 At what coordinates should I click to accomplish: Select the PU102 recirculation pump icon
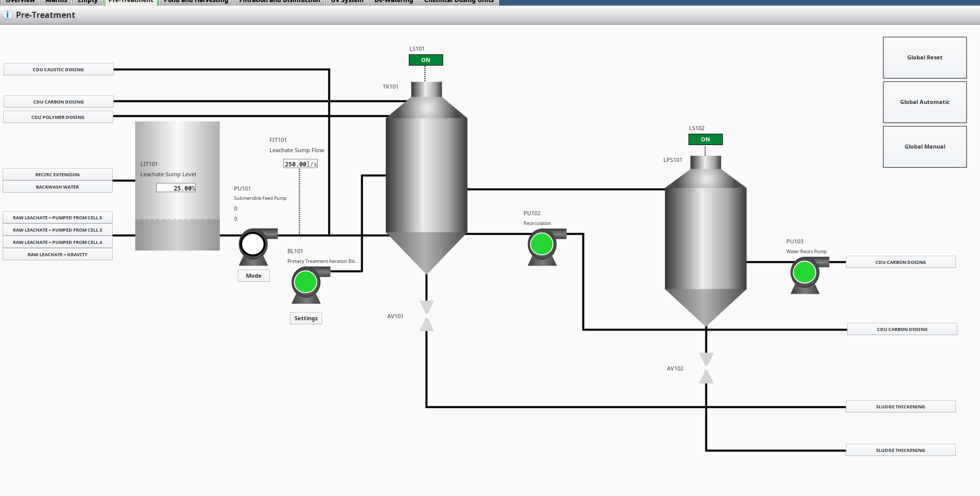(547, 246)
